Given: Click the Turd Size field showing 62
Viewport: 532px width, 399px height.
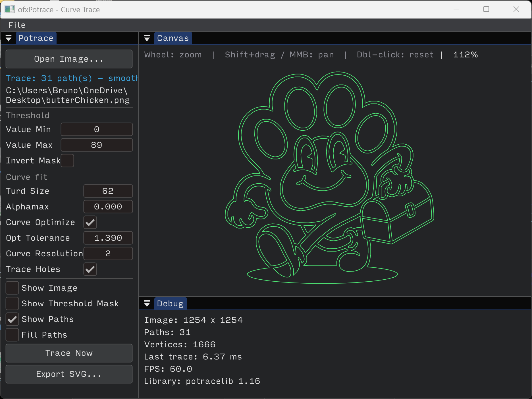Looking at the screenshot, I should (x=108, y=191).
